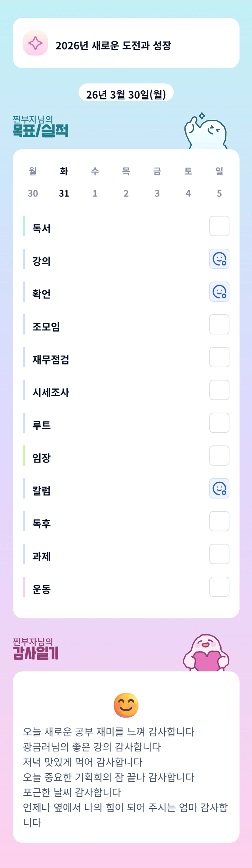Click the 목표/실적 section heading

click(40, 130)
